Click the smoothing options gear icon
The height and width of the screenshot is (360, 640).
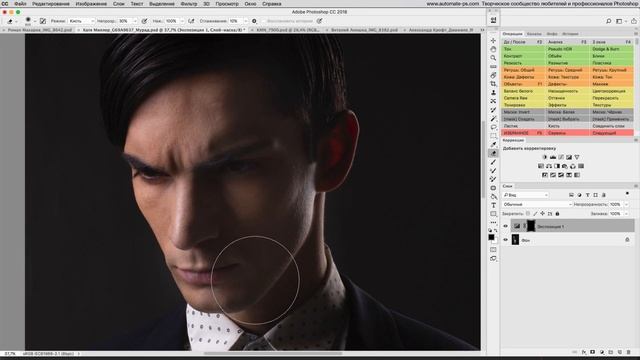254,21
